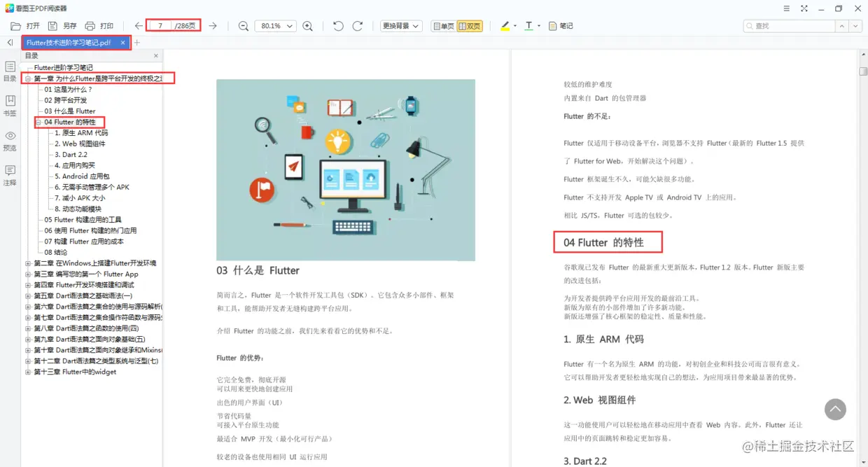This screenshot has width=868, height=467.
Task: Open a file with the 打开 folder icon
Action: [x=16, y=26]
